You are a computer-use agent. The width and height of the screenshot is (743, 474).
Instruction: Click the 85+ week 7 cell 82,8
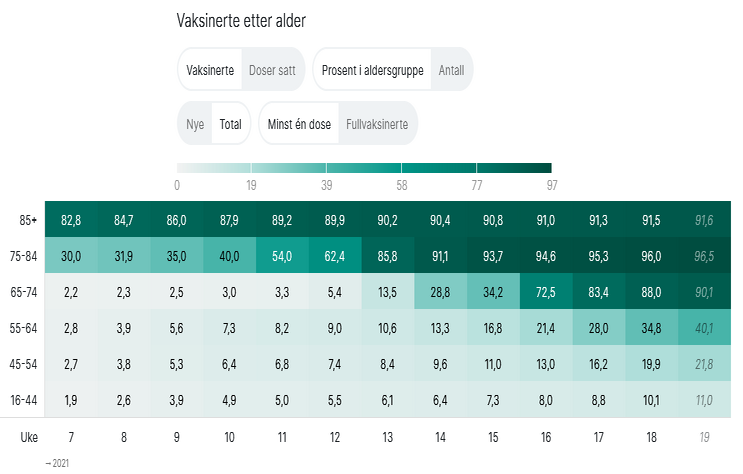tap(70, 220)
